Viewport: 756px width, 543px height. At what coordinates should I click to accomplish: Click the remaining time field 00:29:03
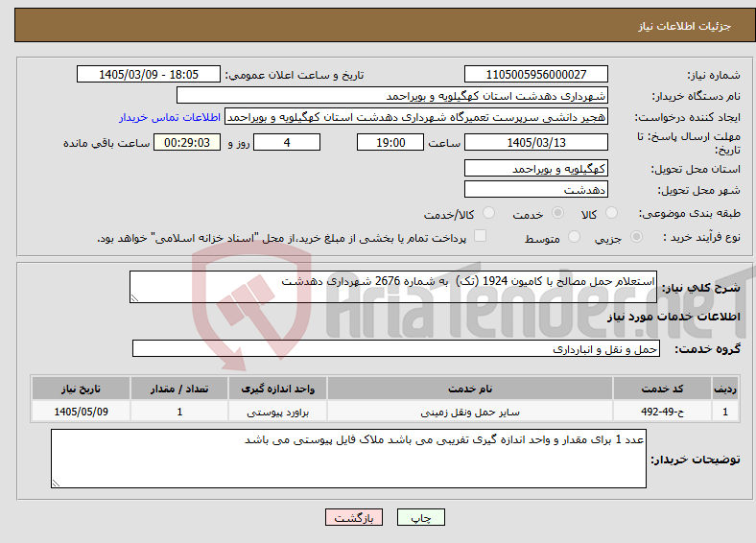tap(187, 142)
